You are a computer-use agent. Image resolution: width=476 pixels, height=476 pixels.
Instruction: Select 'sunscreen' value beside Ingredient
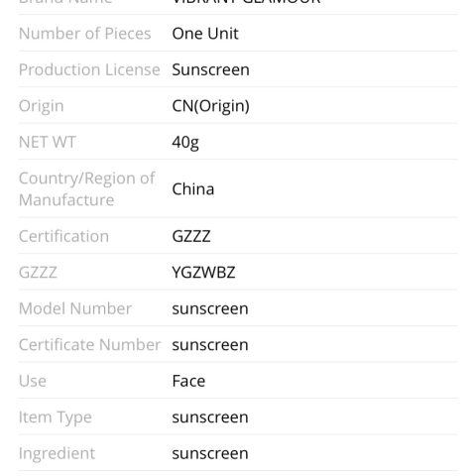[210, 453]
